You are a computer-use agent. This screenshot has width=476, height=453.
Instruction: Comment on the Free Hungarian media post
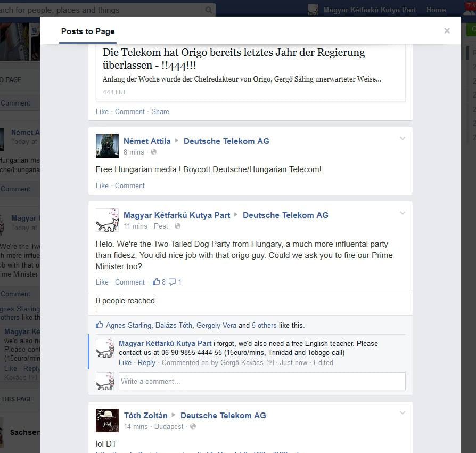pos(129,185)
